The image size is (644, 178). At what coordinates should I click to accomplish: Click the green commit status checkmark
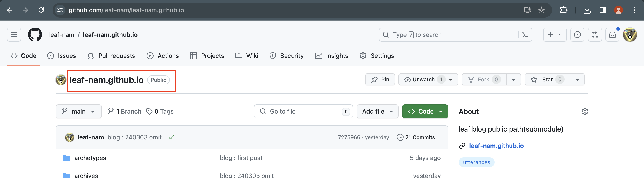coord(171,137)
